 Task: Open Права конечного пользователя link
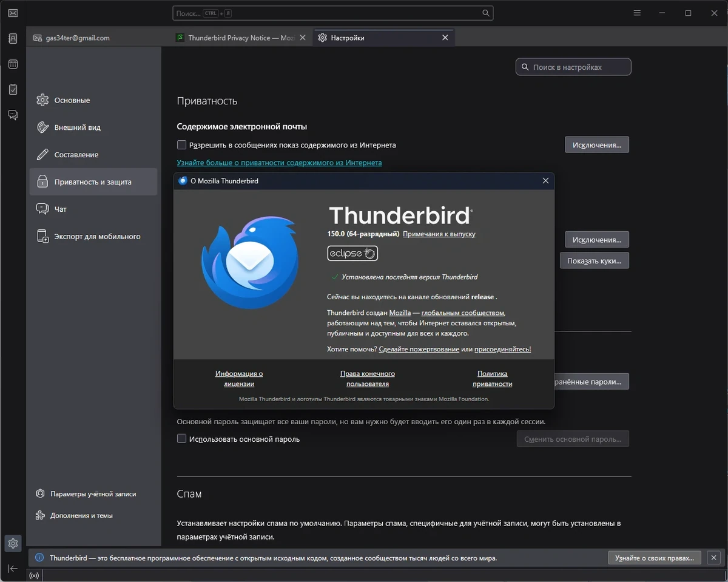[x=368, y=379]
